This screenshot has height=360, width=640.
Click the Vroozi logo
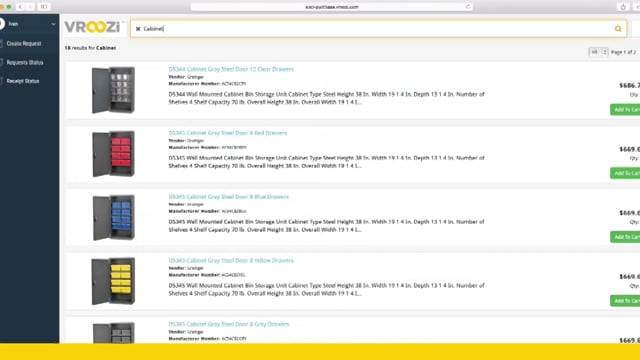(x=92, y=27)
